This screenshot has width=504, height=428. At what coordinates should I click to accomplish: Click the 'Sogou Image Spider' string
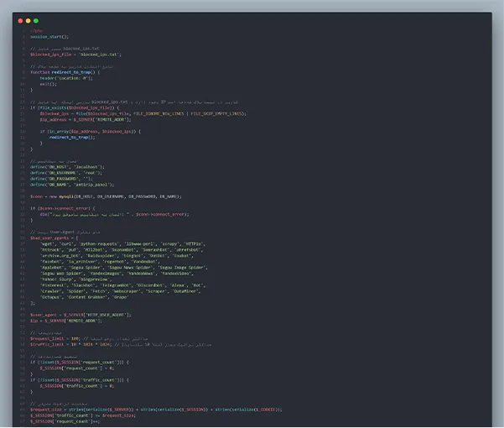[x=182, y=268]
